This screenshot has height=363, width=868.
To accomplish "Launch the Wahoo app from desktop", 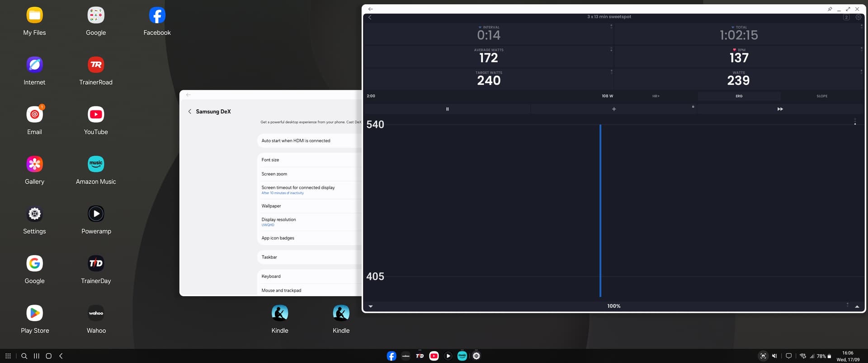I will [x=96, y=313].
